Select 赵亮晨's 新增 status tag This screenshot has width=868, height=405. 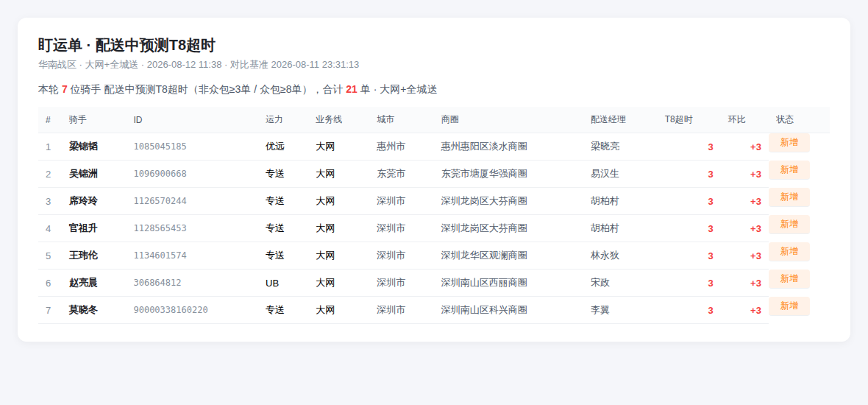pos(789,278)
